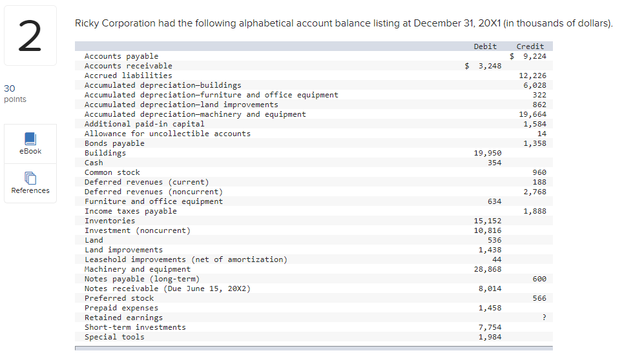Click the Credit column header

(530, 46)
